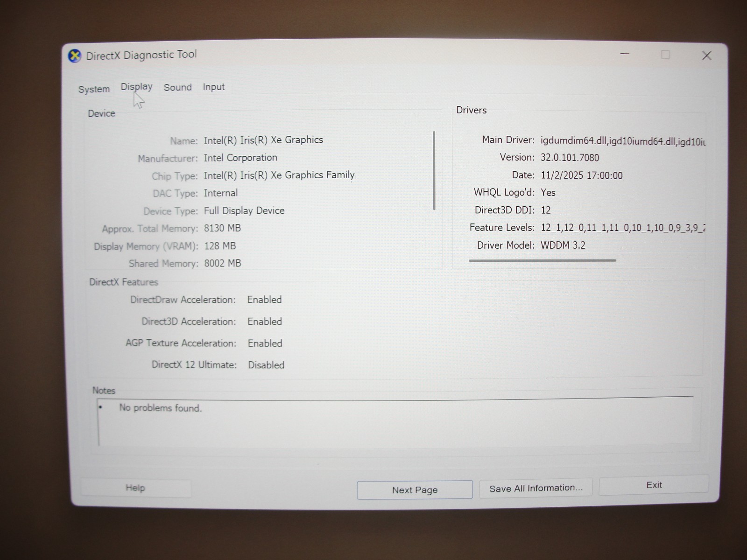Screen dimensions: 747x560
Task: Click DirectDraw Acceleration Enabled status
Action: (x=265, y=300)
